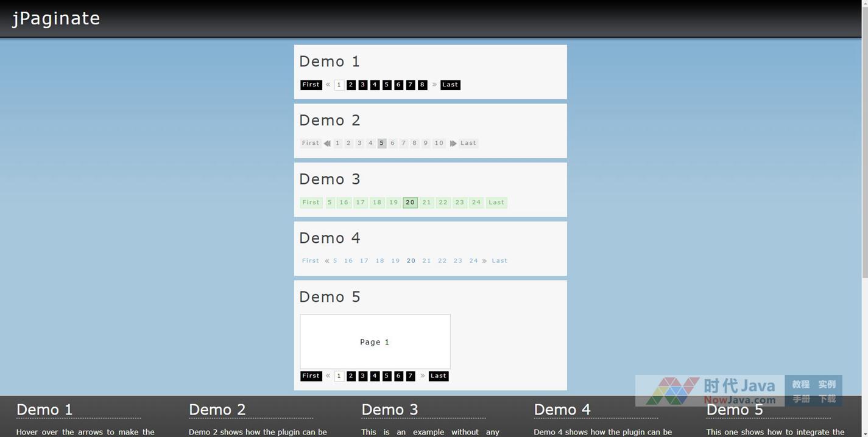Click the green Last button in Demo 3
The image size is (868, 437).
point(496,202)
